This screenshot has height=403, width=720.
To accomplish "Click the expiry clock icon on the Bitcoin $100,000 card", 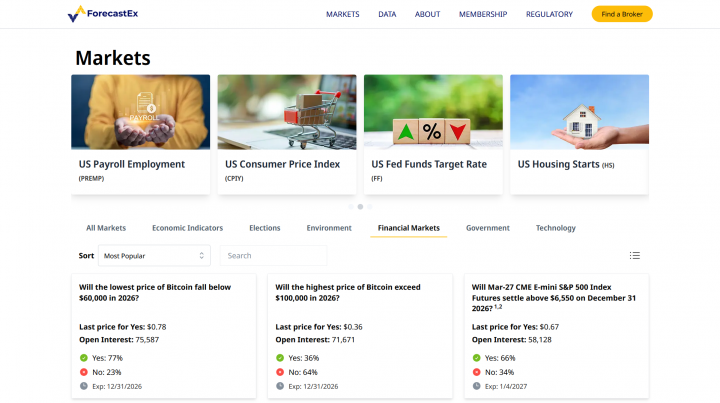I will point(280,386).
